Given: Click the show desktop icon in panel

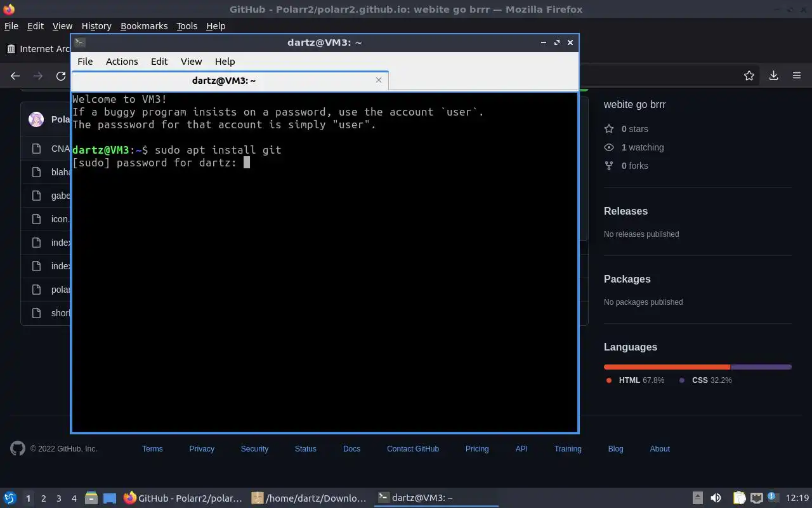Looking at the screenshot, I should (x=110, y=498).
